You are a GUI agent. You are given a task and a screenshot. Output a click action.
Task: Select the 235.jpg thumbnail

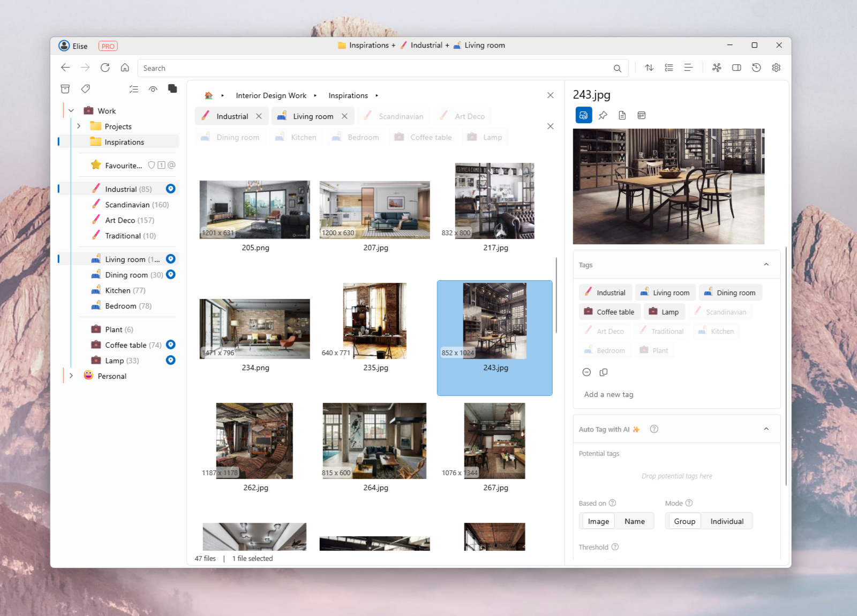(374, 320)
